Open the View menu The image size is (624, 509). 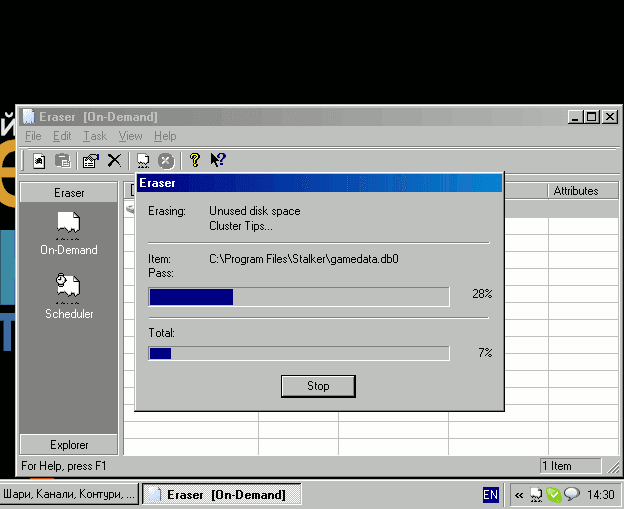pyautogui.click(x=131, y=136)
